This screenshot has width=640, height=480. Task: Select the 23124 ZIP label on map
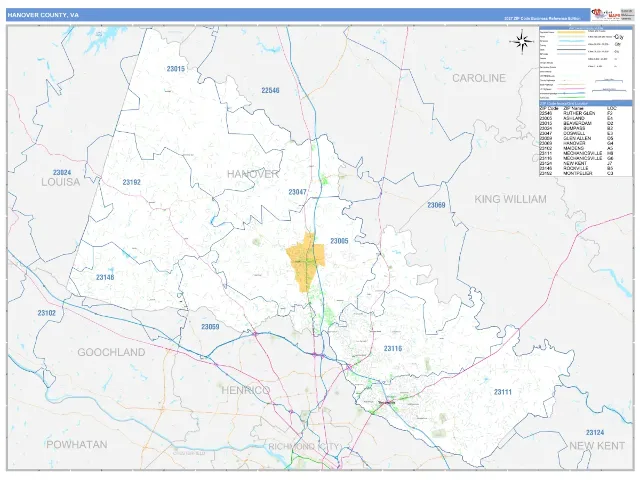click(x=595, y=433)
